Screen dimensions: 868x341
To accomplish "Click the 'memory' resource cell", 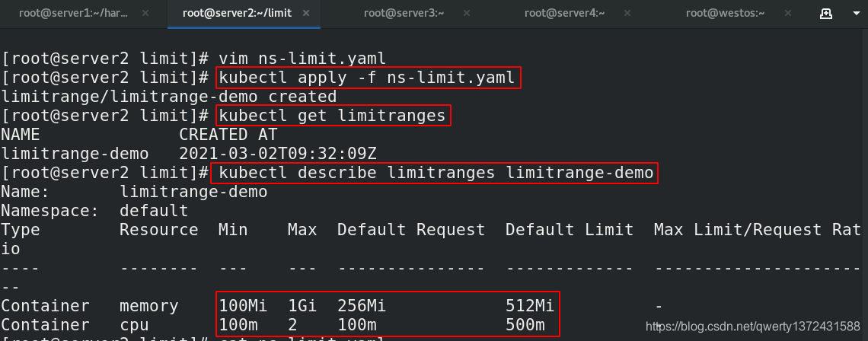I will [x=149, y=305].
